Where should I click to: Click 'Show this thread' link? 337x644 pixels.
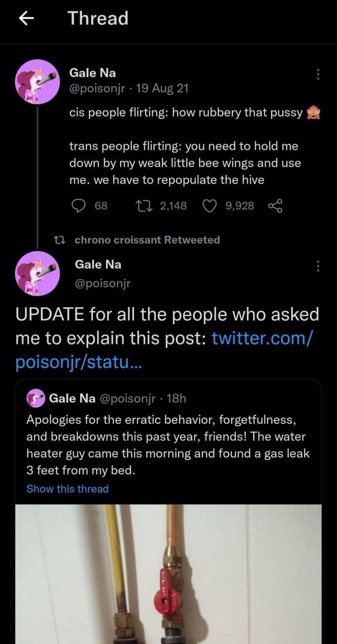(68, 489)
